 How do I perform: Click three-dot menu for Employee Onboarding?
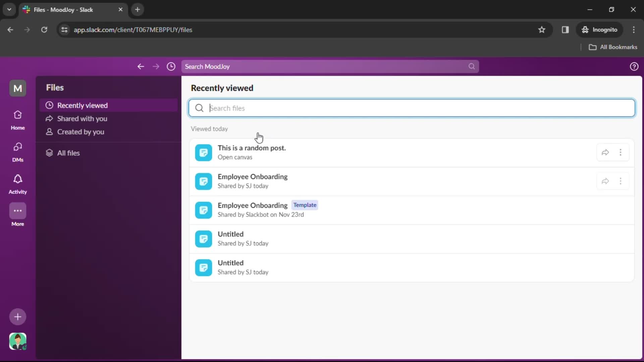tap(621, 181)
